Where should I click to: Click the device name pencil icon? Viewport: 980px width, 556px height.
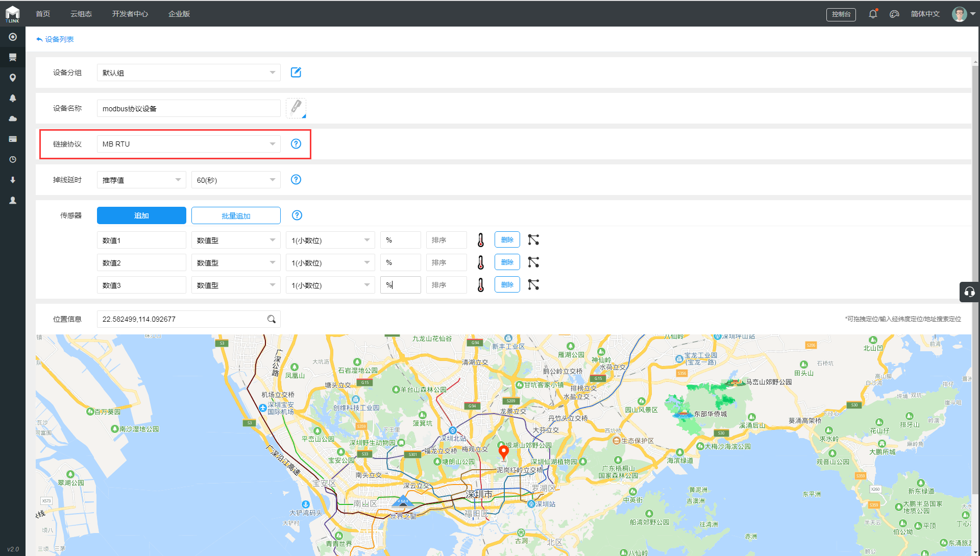[296, 108]
